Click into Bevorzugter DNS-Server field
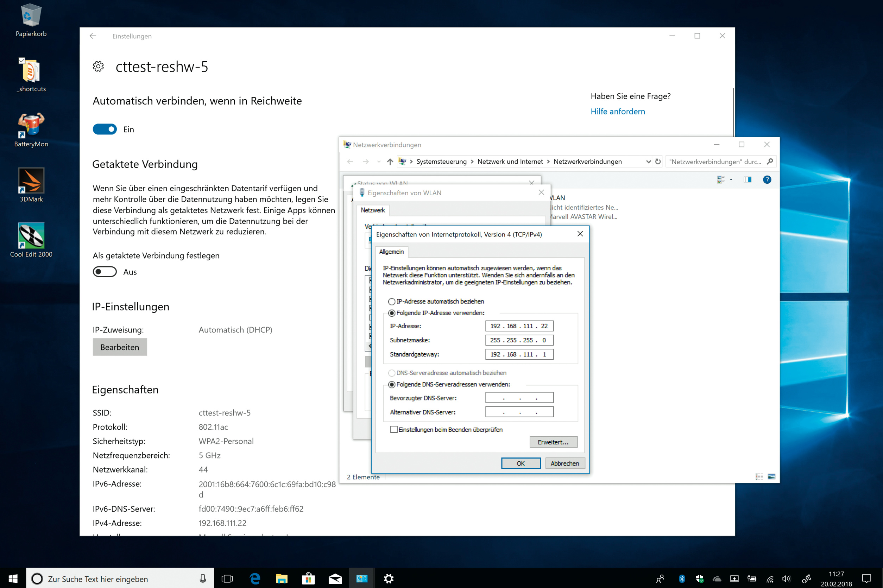Viewport: 883px width, 588px height. (519, 398)
